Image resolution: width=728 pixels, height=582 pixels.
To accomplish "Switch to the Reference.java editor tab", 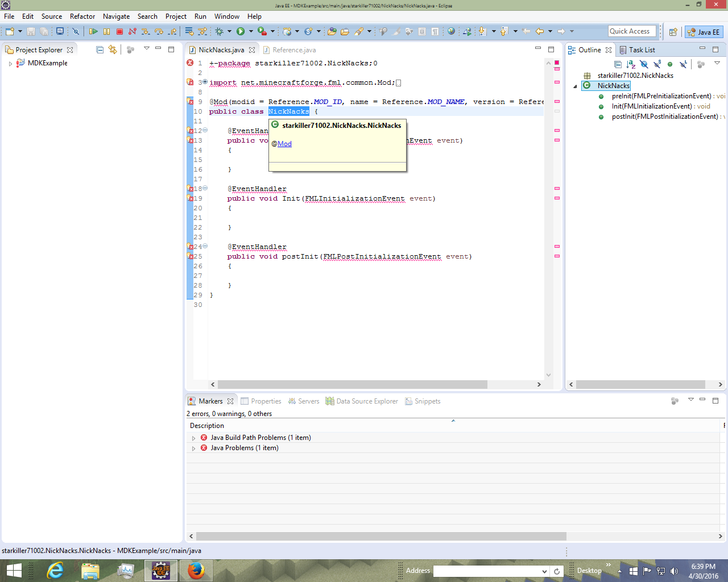I will (293, 50).
